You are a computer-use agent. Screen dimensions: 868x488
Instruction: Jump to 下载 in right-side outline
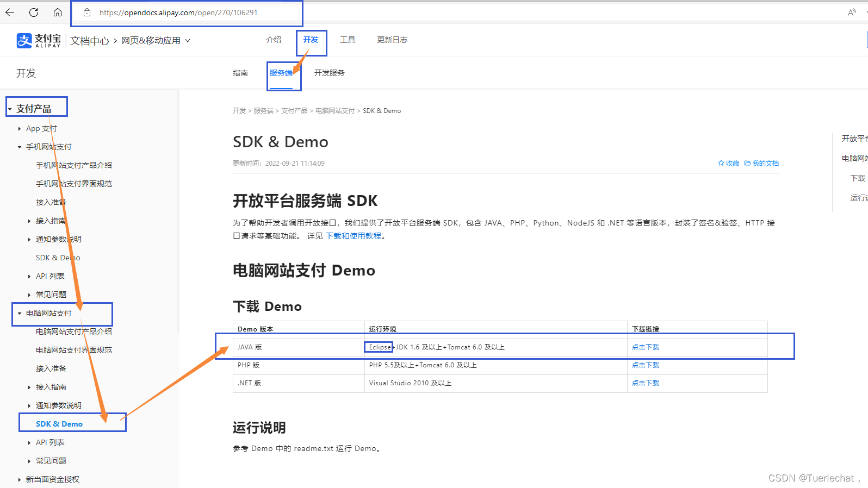coord(858,178)
